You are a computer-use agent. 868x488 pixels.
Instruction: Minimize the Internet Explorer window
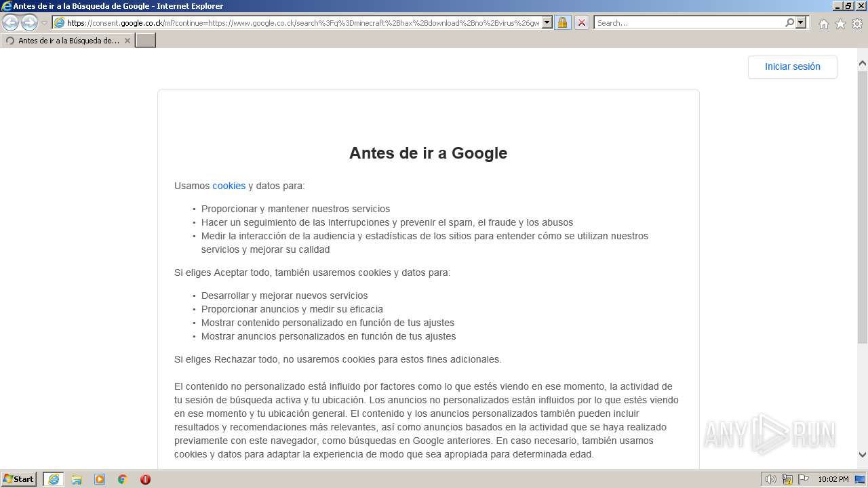(x=837, y=6)
